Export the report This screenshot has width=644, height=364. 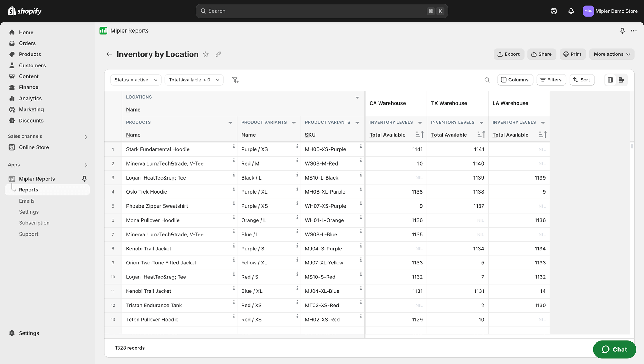pyautogui.click(x=509, y=54)
